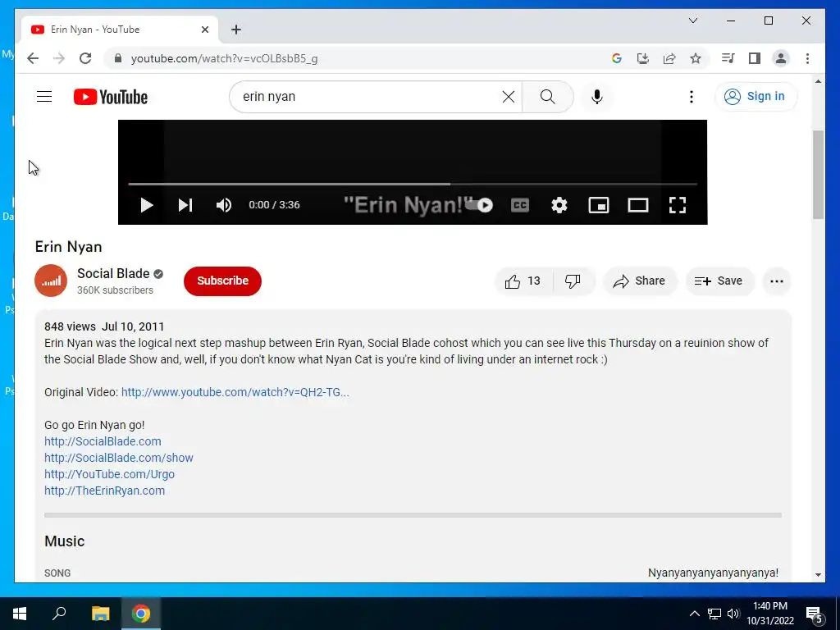Enter full screen mode

click(677, 204)
